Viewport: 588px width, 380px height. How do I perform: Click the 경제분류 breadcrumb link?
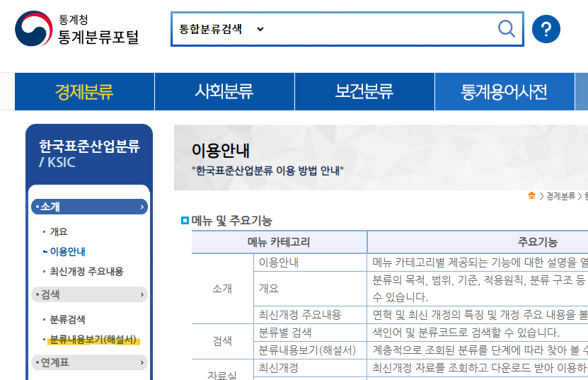click(x=560, y=196)
